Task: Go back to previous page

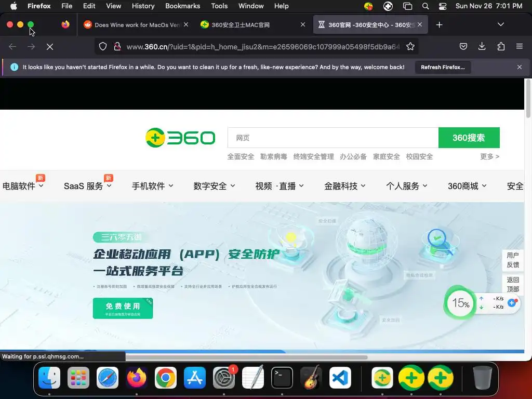Action: pos(12,47)
